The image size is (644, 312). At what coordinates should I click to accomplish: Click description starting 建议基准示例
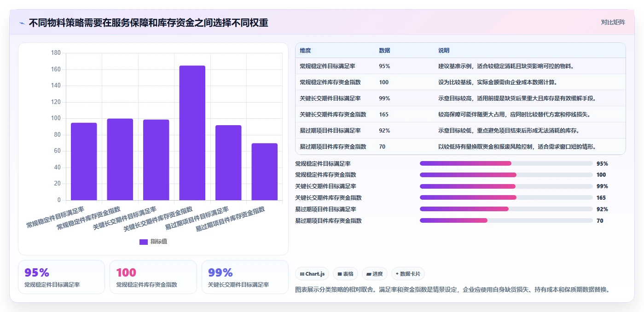pos(506,66)
